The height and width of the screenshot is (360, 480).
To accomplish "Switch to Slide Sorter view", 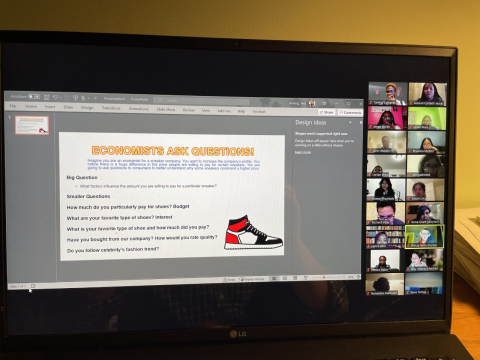I will tap(285, 278).
